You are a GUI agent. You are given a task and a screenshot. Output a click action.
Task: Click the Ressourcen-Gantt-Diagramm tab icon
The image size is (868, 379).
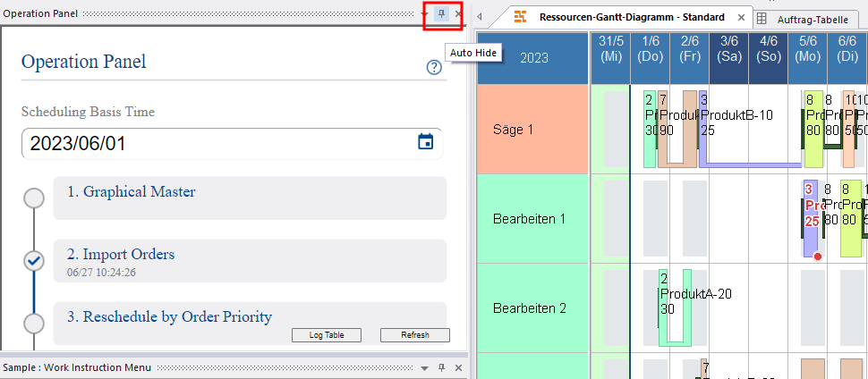520,17
